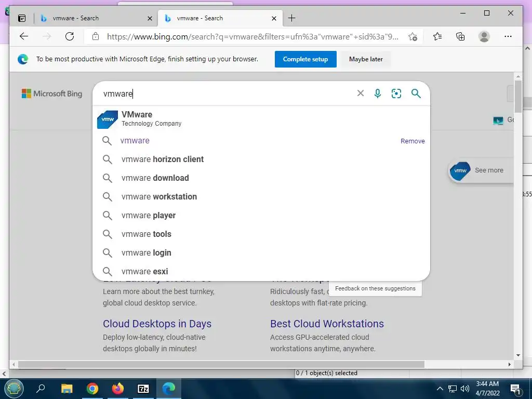532x399 pixels.
Task: Pick vmware horizon client suggestion
Action: click(261, 159)
